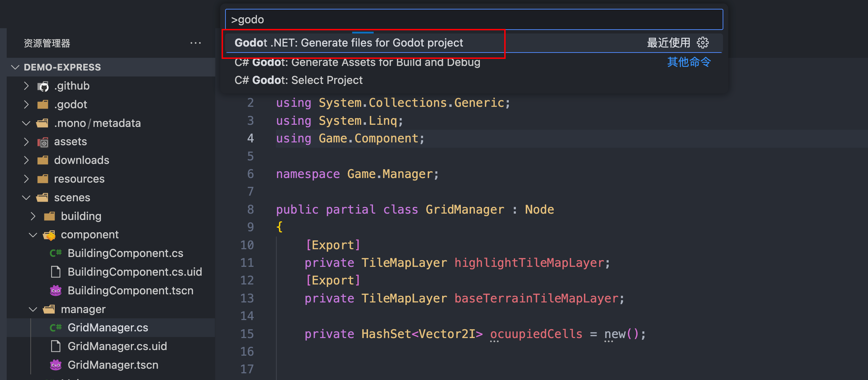This screenshot has width=868, height=380.
Task: Click the 其他命令 link
Action: pyautogui.click(x=688, y=62)
